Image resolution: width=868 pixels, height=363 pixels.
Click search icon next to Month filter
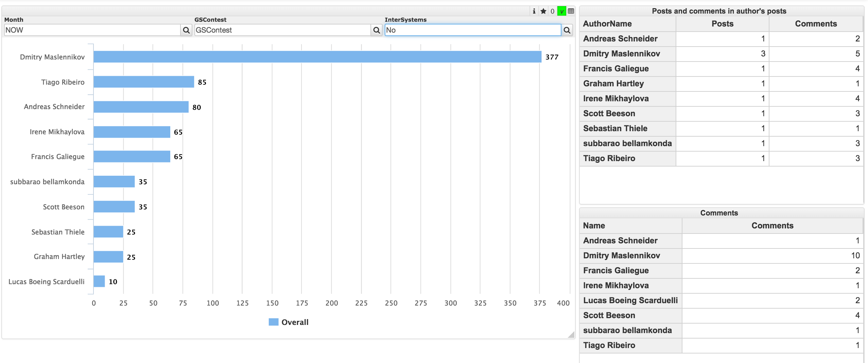click(186, 30)
